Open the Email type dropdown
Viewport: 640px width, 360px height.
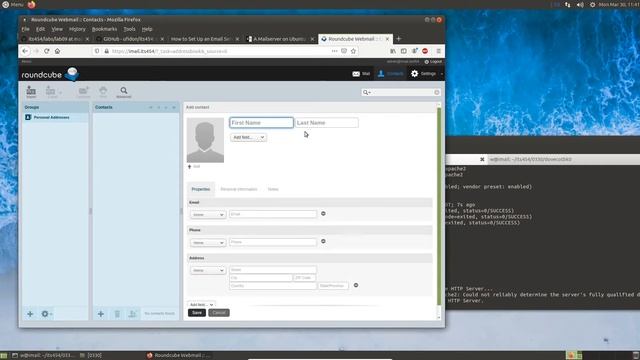(208, 215)
